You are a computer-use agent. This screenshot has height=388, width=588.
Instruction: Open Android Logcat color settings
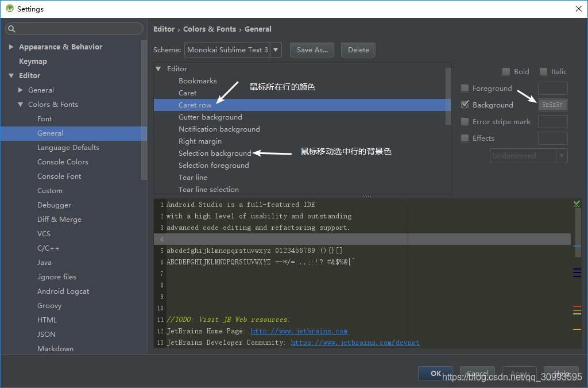tap(63, 291)
